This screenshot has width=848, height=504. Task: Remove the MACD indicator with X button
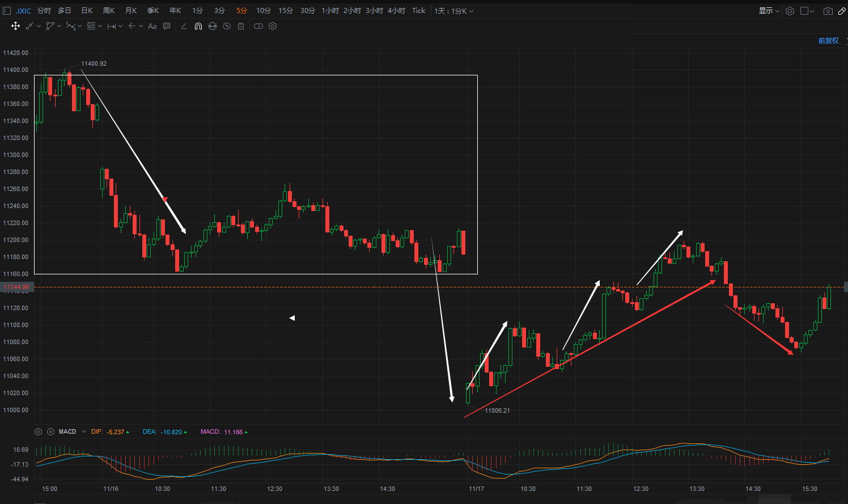click(50, 431)
